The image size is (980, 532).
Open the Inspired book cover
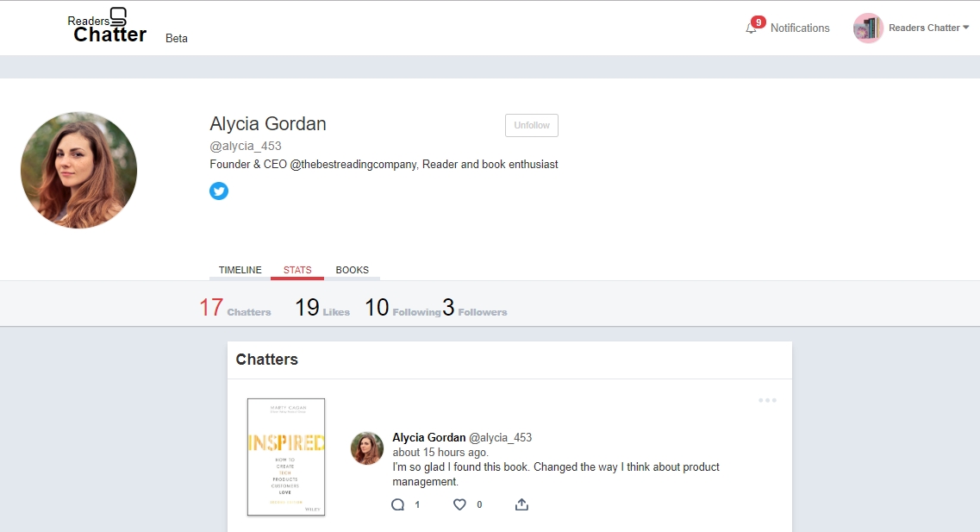click(286, 457)
